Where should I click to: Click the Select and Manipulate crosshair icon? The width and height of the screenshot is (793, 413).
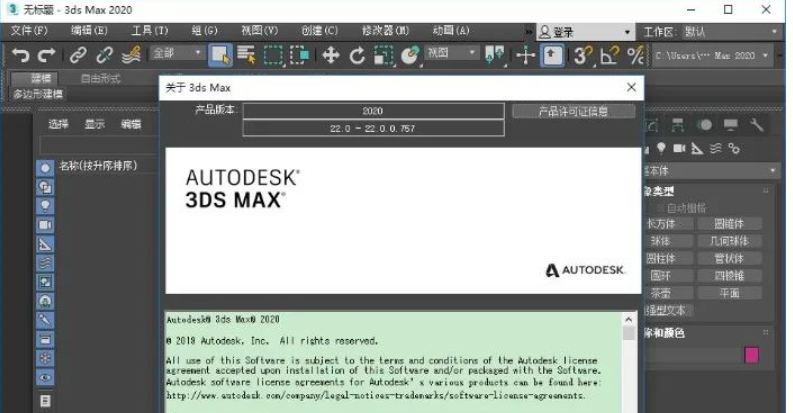pos(526,55)
